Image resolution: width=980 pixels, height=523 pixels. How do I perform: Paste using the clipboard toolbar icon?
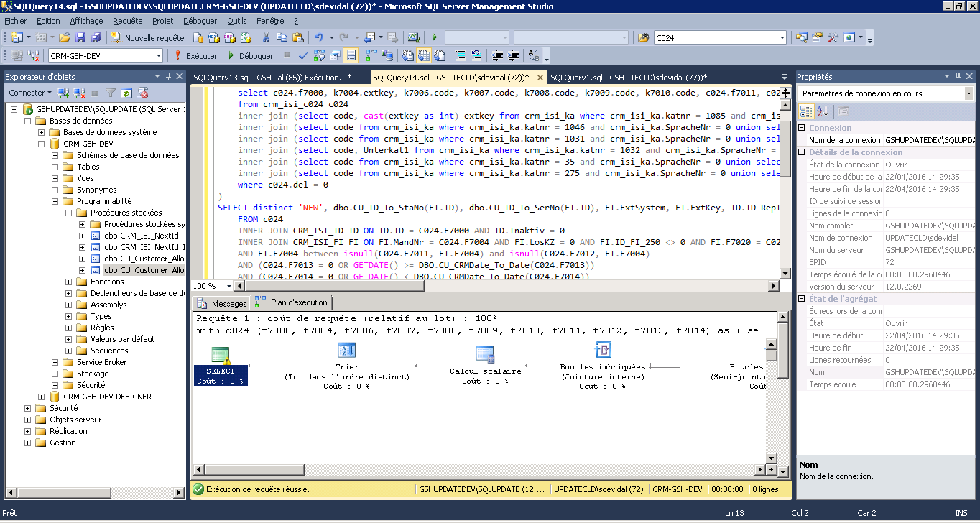(297, 37)
